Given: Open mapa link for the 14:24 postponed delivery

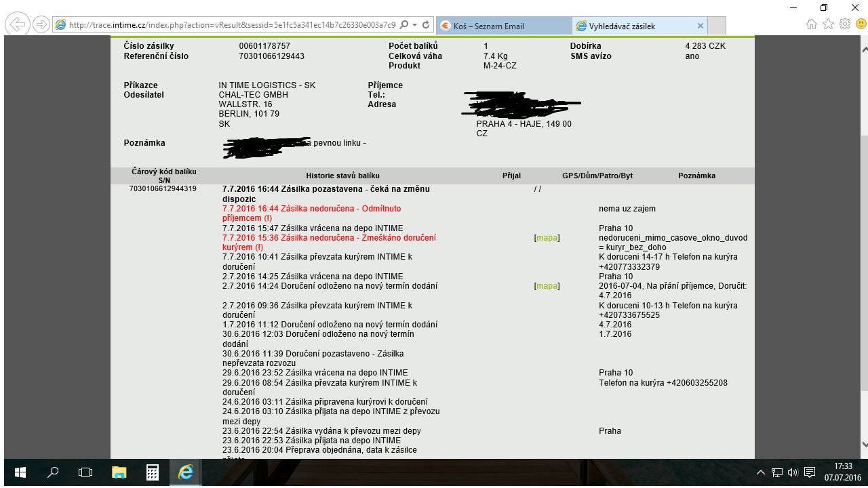Looking at the screenshot, I should (x=547, y=286).
